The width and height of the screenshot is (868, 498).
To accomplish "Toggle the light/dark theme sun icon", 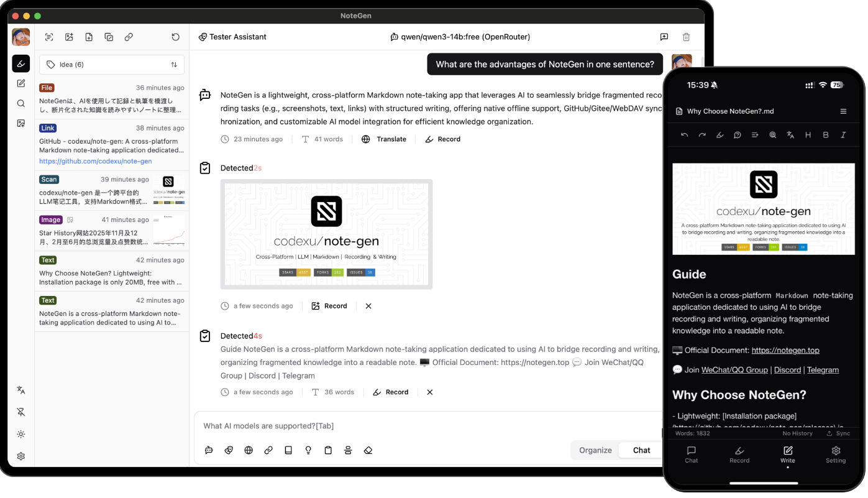I will coord(21,434).
